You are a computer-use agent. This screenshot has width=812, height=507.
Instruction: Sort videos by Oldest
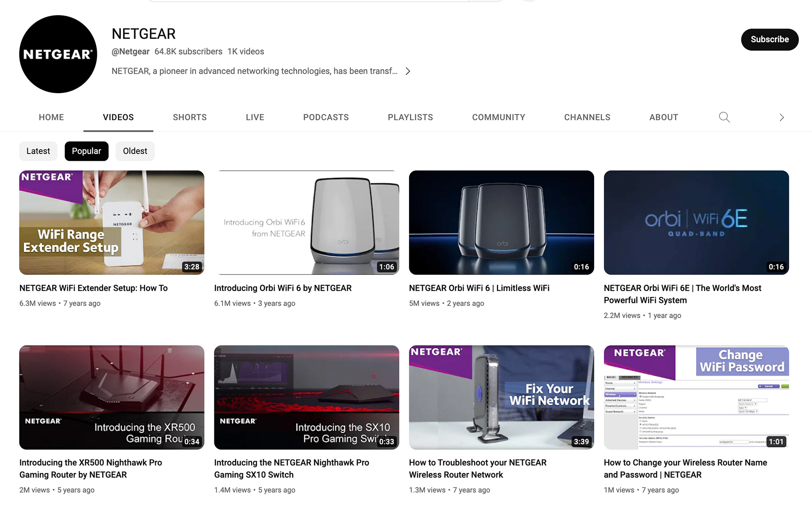click(135, 151)
